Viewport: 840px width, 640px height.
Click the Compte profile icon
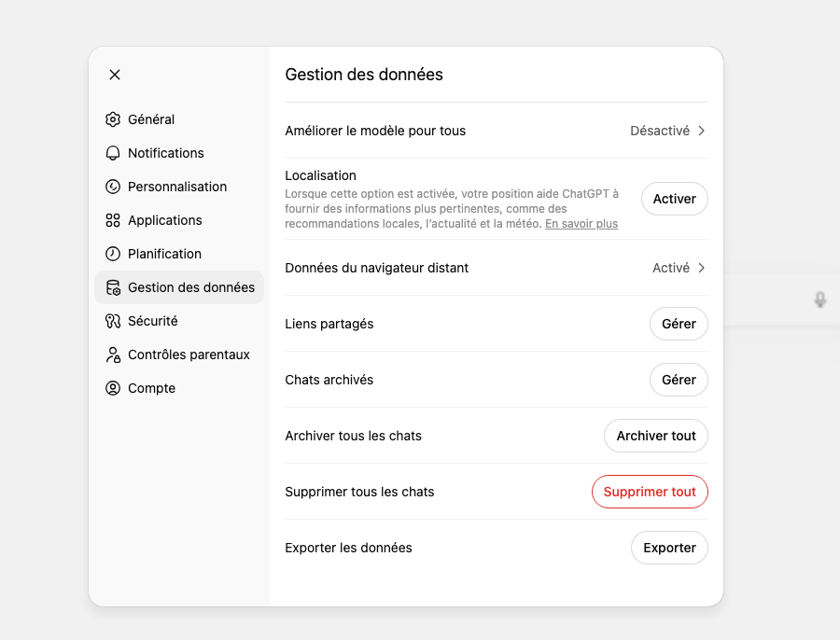coord(113,388)
